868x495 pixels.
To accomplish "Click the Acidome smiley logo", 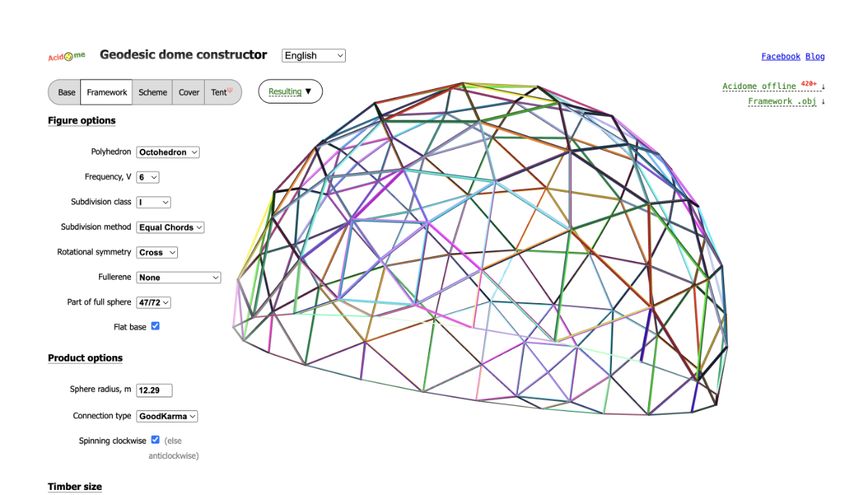I will pos(67,56).
